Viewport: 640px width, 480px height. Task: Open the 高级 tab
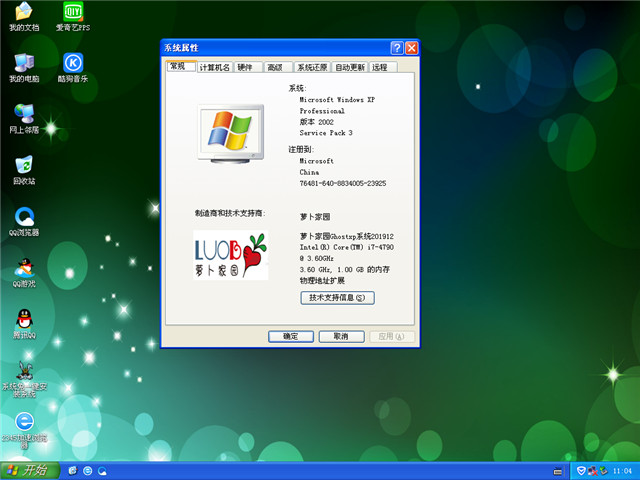pyautogui.click(x=278, y=67)
